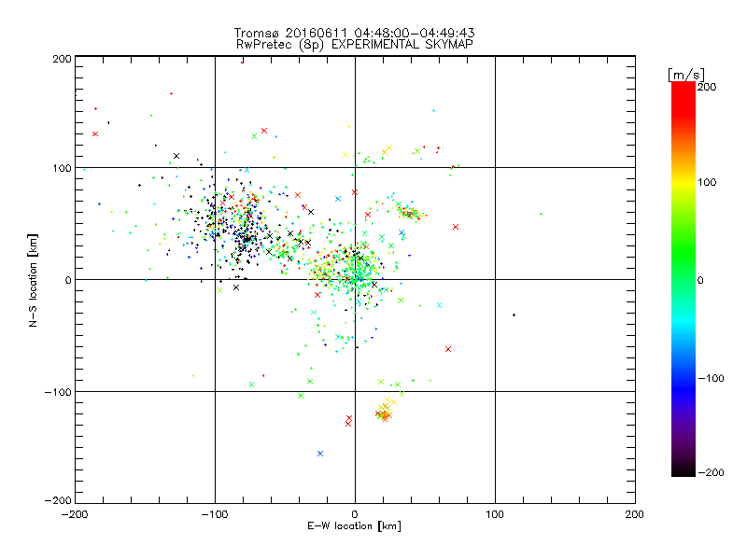Click the colorbar's "-100" scale label
747x560 pixels.
coord(711,378)
